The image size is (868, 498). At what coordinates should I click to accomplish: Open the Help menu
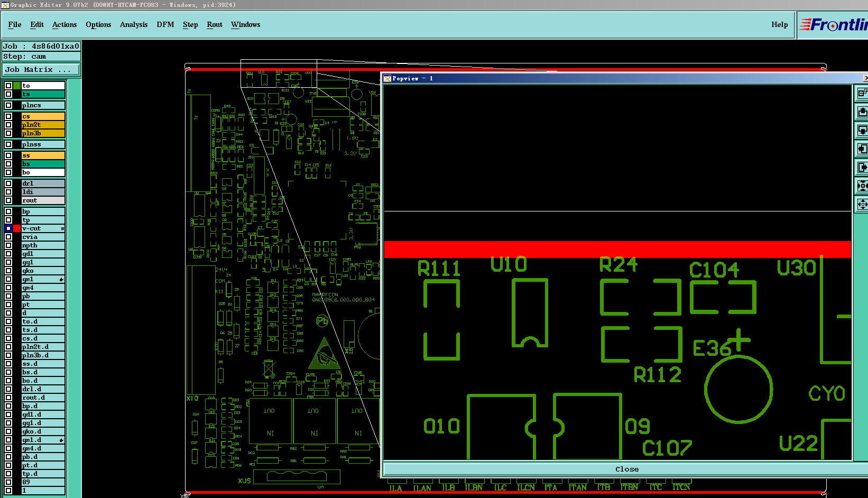click(780, 24)
